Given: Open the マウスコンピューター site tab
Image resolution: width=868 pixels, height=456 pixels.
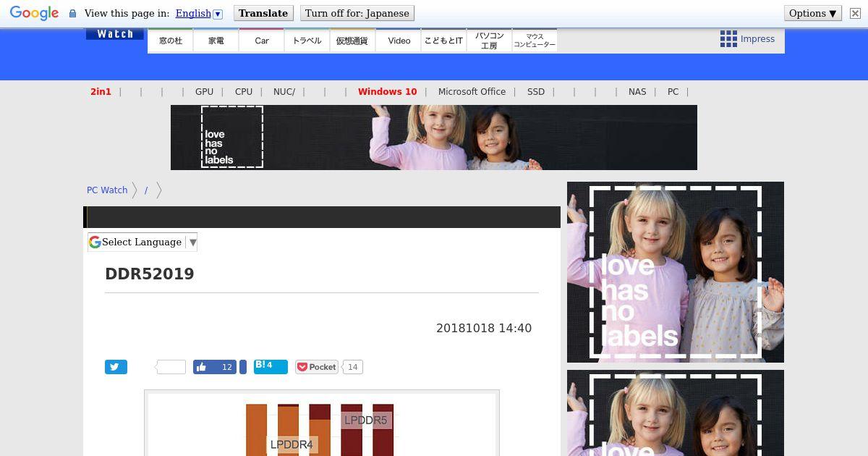Looking at the screenshot, I should pos(535,41).
